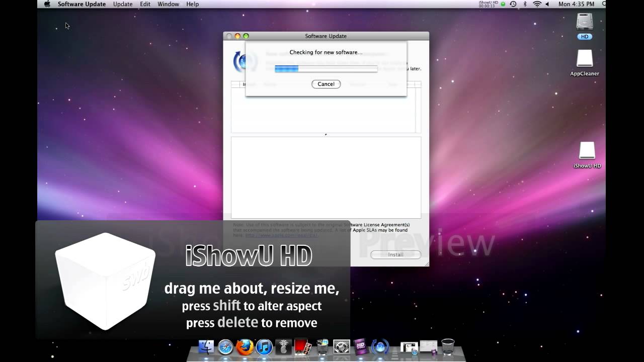Open the Update menu
The height and width of the screenshot is (362, 644).
(123, 4)
